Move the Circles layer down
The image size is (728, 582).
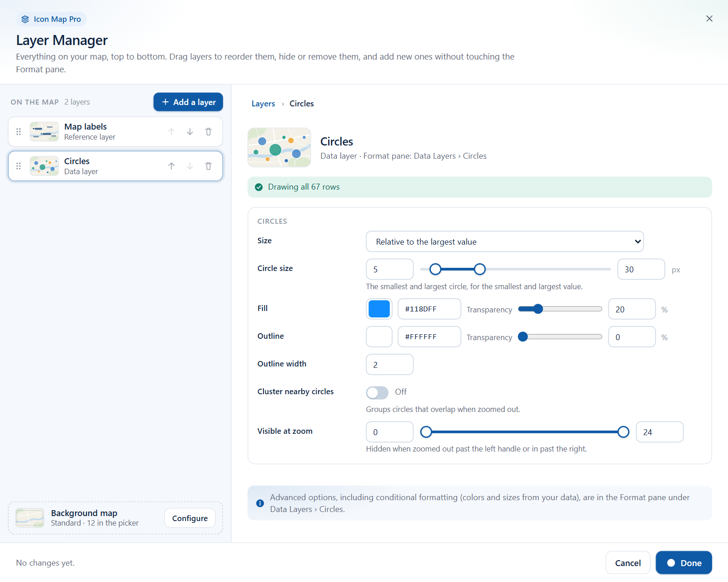190,166
